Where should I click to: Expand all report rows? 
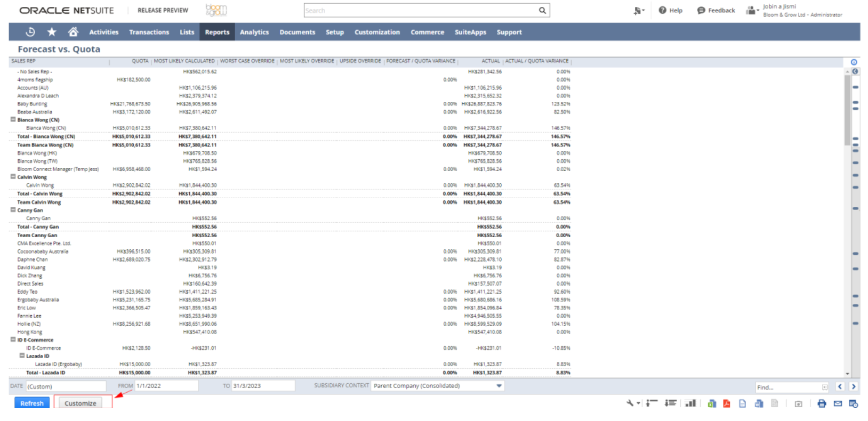(x=670, y=403)
